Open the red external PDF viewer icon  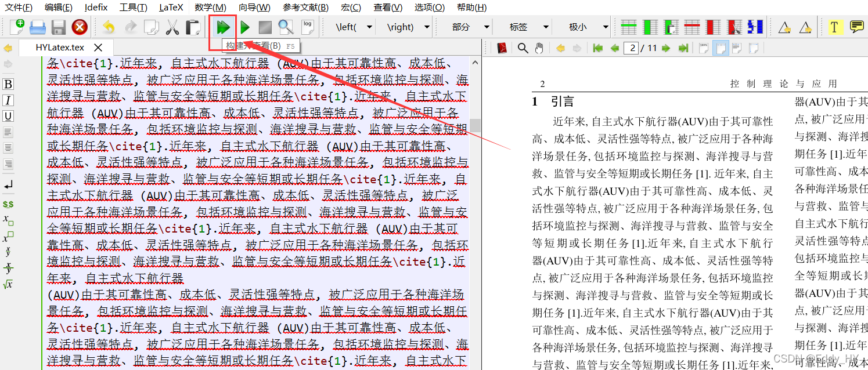click(502, 48)
